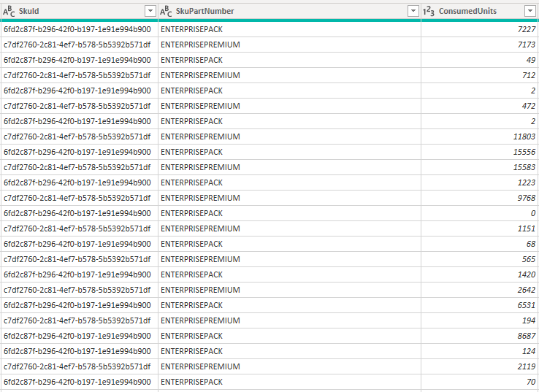Click the cell with value 15556
Screen dimensions: 539x392
[480, 152]
